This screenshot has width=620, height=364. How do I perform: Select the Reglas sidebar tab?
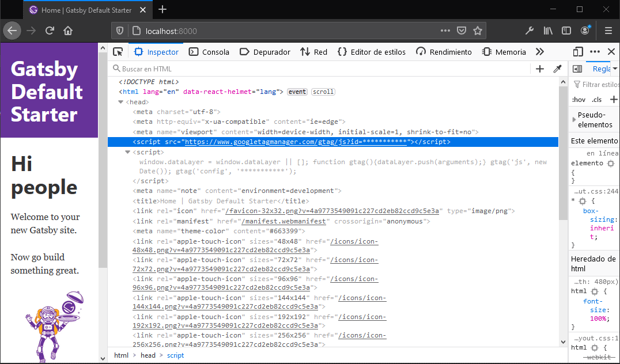click(602, 69)
